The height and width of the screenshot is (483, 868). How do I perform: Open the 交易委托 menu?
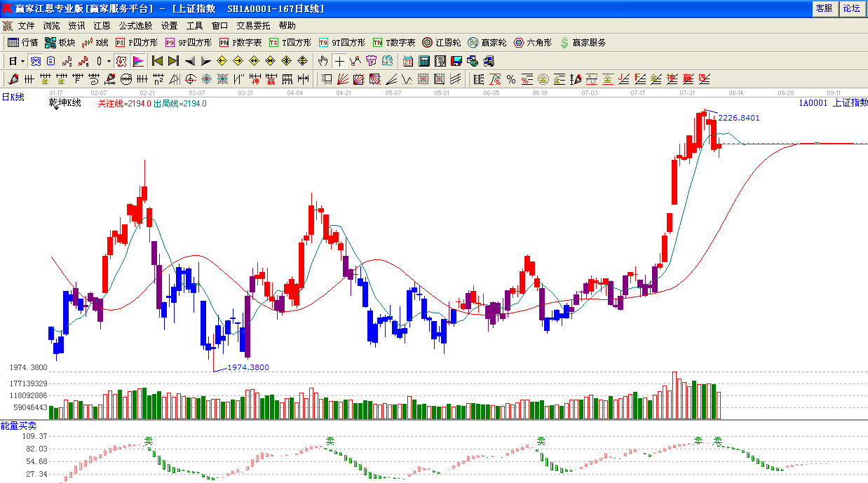(253, 26)
